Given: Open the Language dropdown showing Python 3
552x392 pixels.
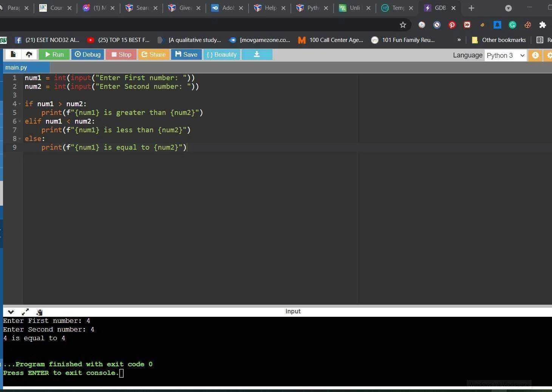Looking at the screenshot, I should [506, 56].
